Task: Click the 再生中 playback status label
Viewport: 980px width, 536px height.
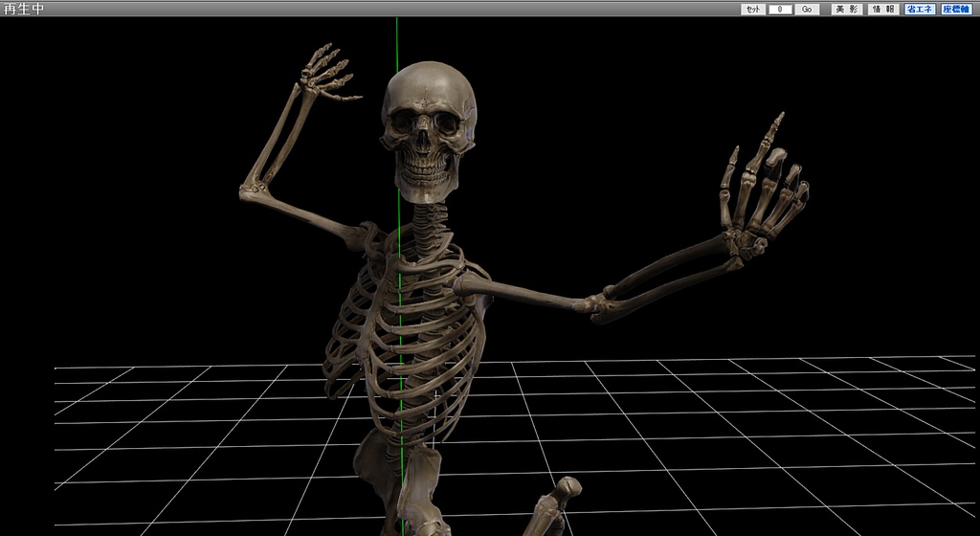Action: 24,9
